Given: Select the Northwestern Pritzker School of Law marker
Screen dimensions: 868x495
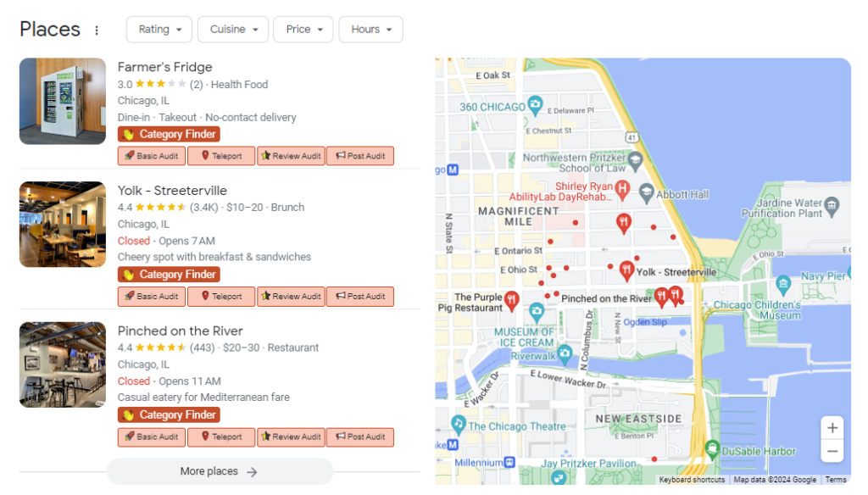Looking at the screenshot, I should pos(636,160).
